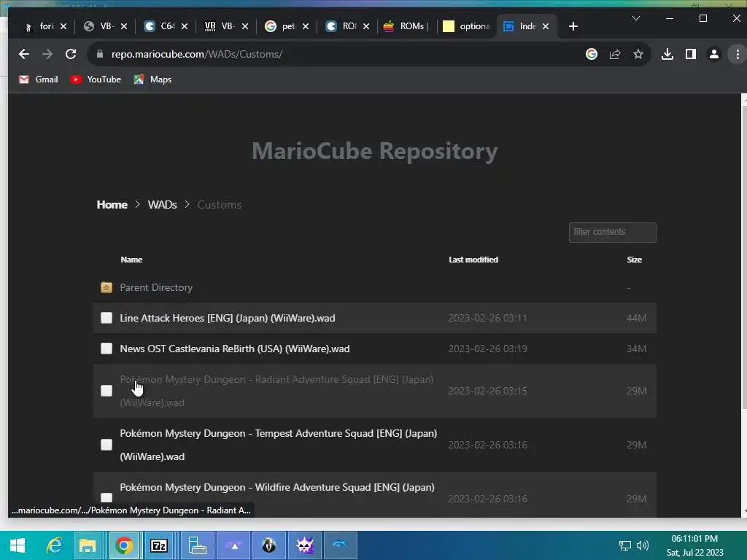The height and width of the screenshot is (560, 747).
Task: Open 7-Zip from taskbar
Action: tap(158, 545)
